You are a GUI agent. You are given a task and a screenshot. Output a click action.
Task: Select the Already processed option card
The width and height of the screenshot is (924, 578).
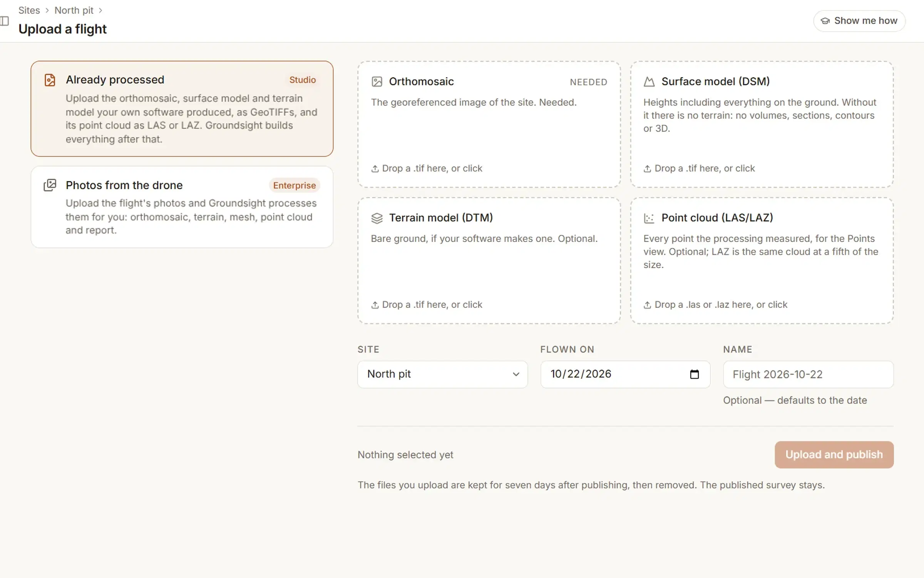pyautogui.click(x=182, y=109)
